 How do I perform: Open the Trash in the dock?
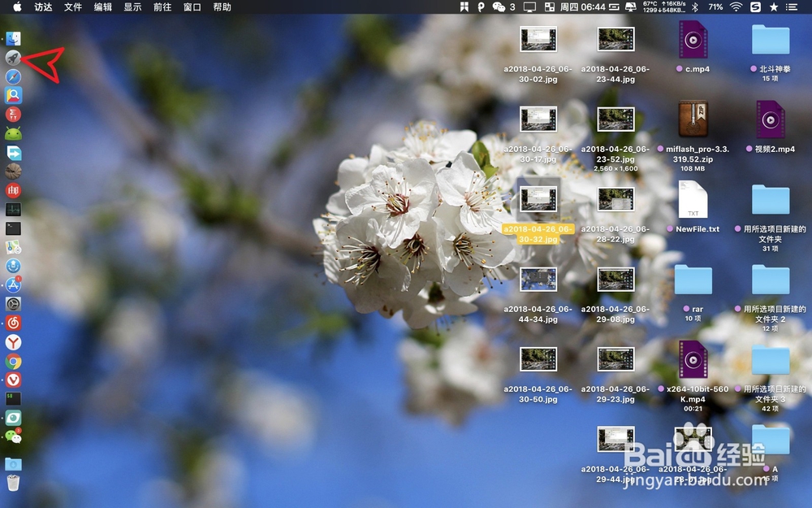tap(14, 483)
